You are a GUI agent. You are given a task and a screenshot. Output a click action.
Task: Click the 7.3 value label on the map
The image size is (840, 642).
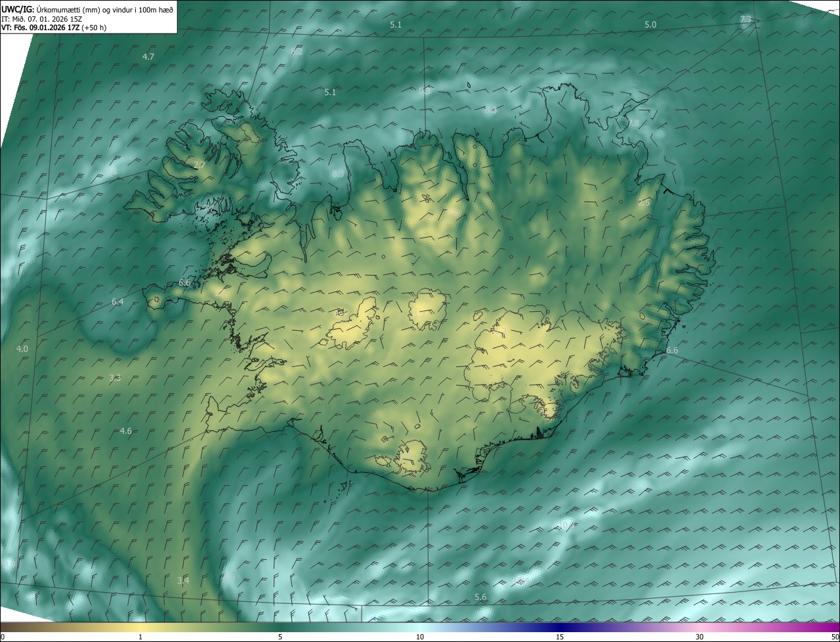745,19
